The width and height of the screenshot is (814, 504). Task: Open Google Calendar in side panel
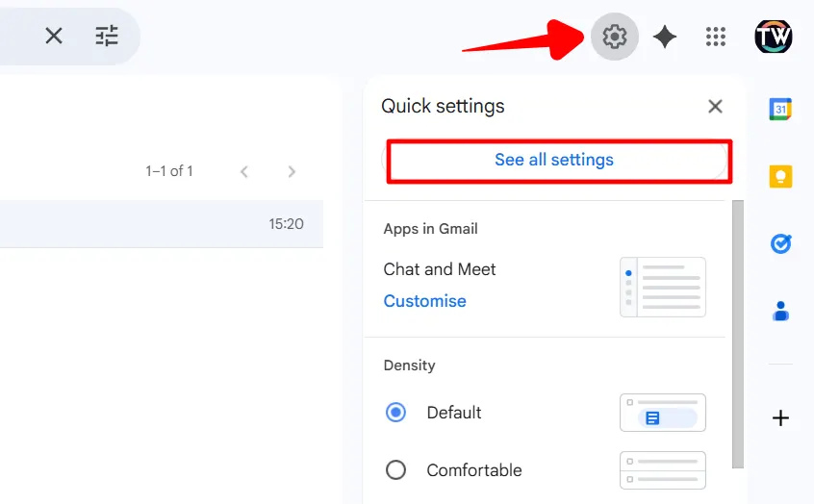(780, 109)
